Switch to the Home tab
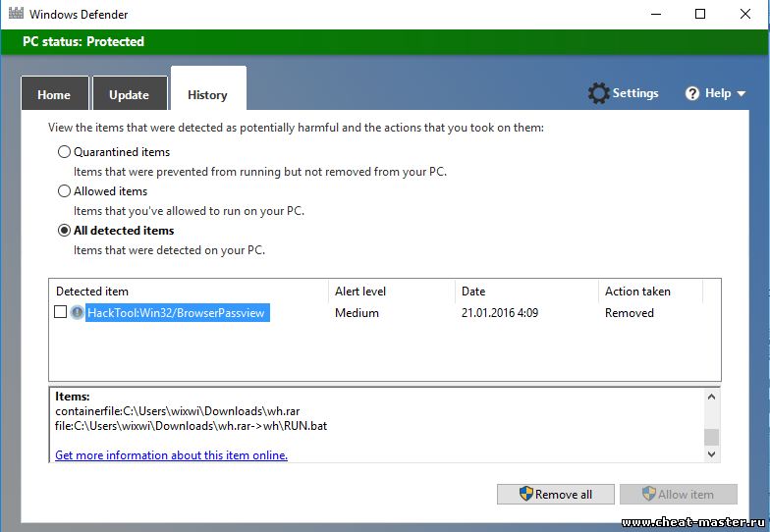This screenshot has width=770, height=532. click(55, 92)
